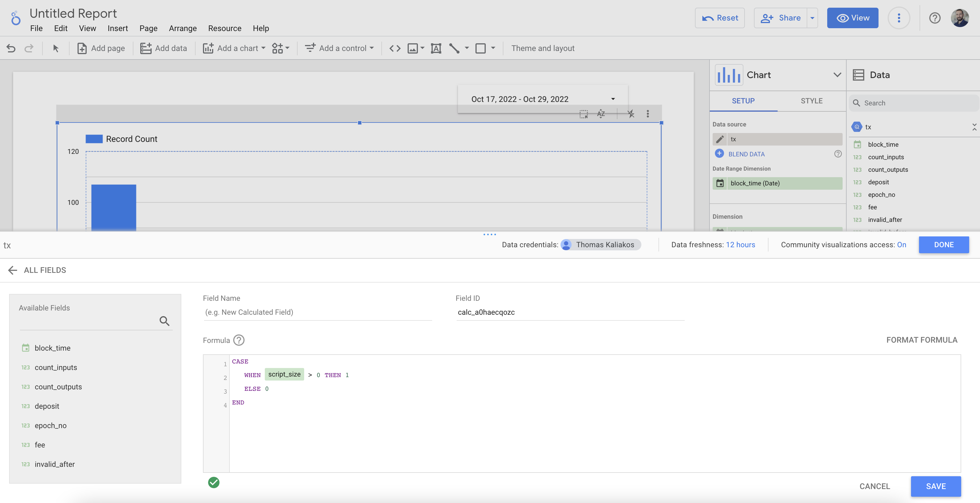Click the URL embed code icon
980x503 pixels.
[x=395, y=48]
